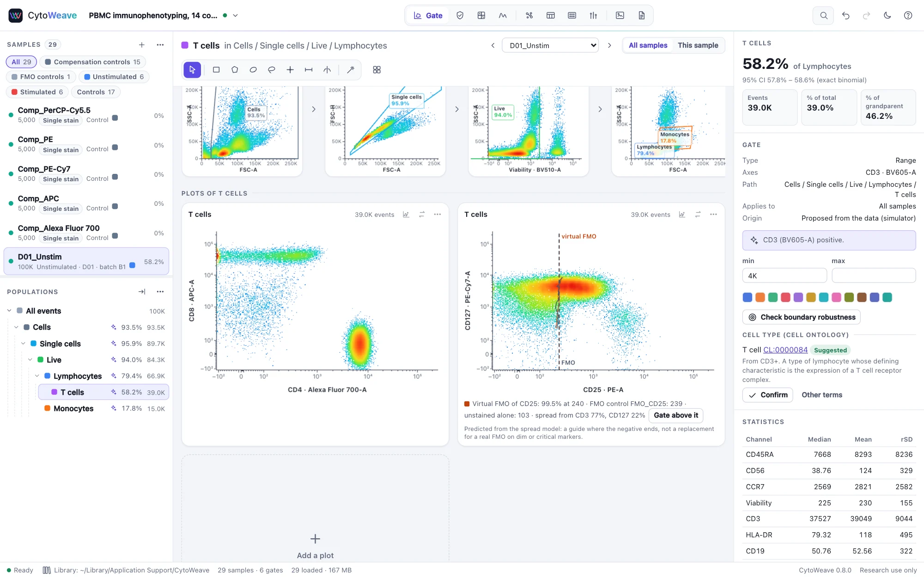Image resolution: width=924 pixels, height=578 pixels.
Task: Choose the pink gate color swatch
Action: (836, 297)
